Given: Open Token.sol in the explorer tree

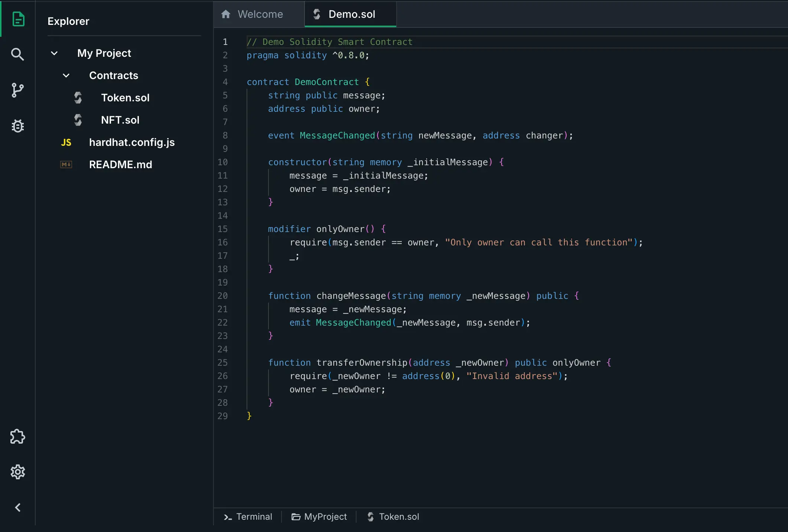Looking at the screenshot, I should [x=125, y=98].
